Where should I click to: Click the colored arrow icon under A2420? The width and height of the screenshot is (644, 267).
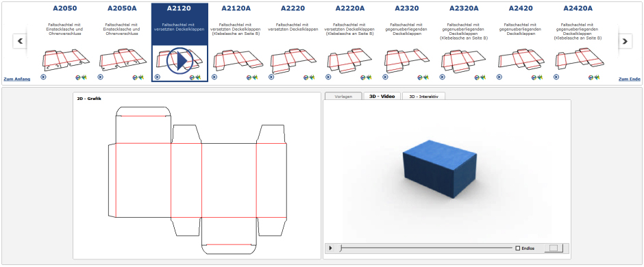pos(540,77)
